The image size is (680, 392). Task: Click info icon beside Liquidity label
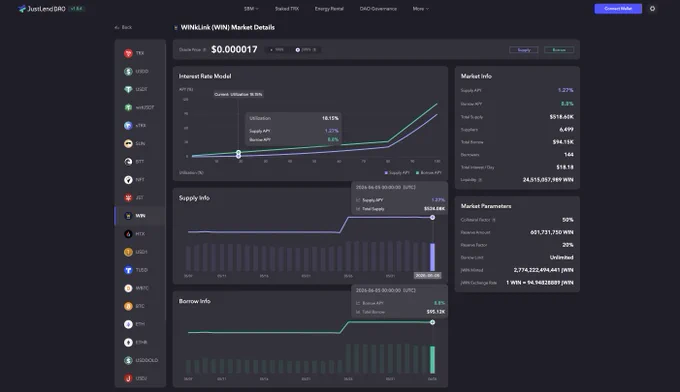(480, 180)
